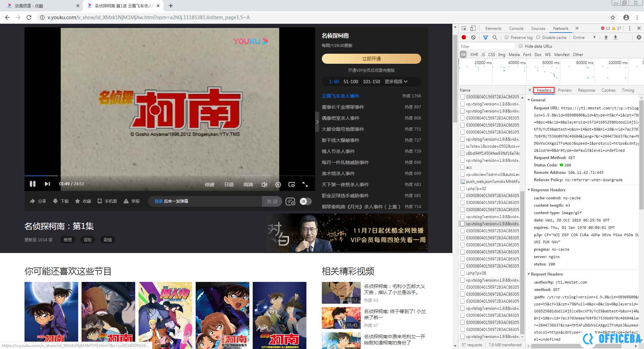644x349 pixels.
Task: Export HAR file download arrow
Action: point(615,38)
